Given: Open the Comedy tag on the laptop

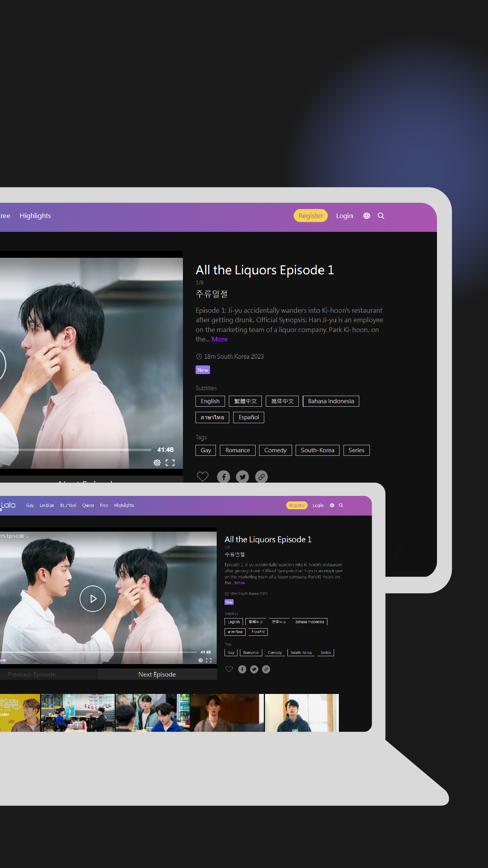Looking at the screenshot, I should pos(275,653).
